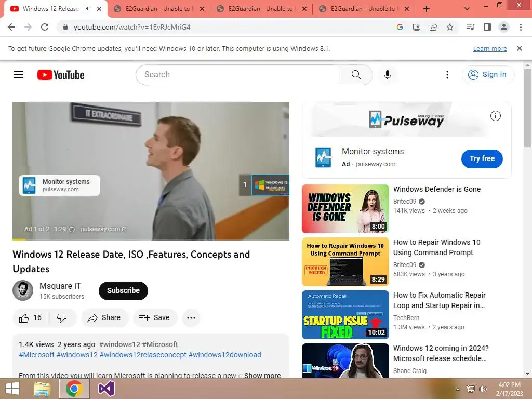Bookmark this page with star icon
This screenshot has width=532, height=399.
coord(450,27)
